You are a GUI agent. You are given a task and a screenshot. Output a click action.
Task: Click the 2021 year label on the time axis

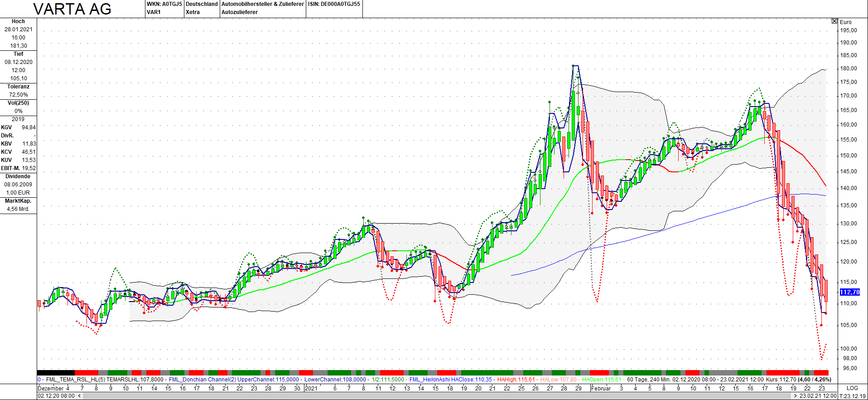click(311, 388)
